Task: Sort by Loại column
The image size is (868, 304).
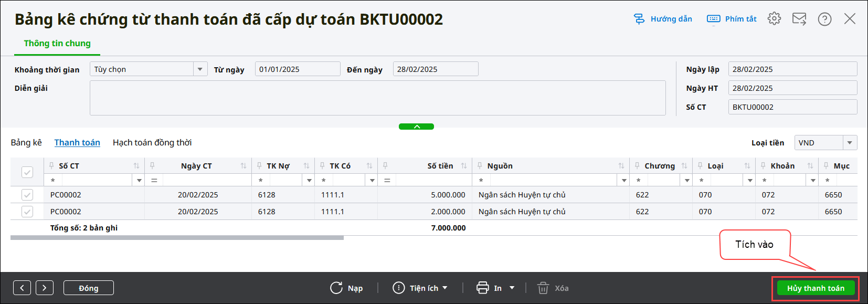Action: pos(747,165)
